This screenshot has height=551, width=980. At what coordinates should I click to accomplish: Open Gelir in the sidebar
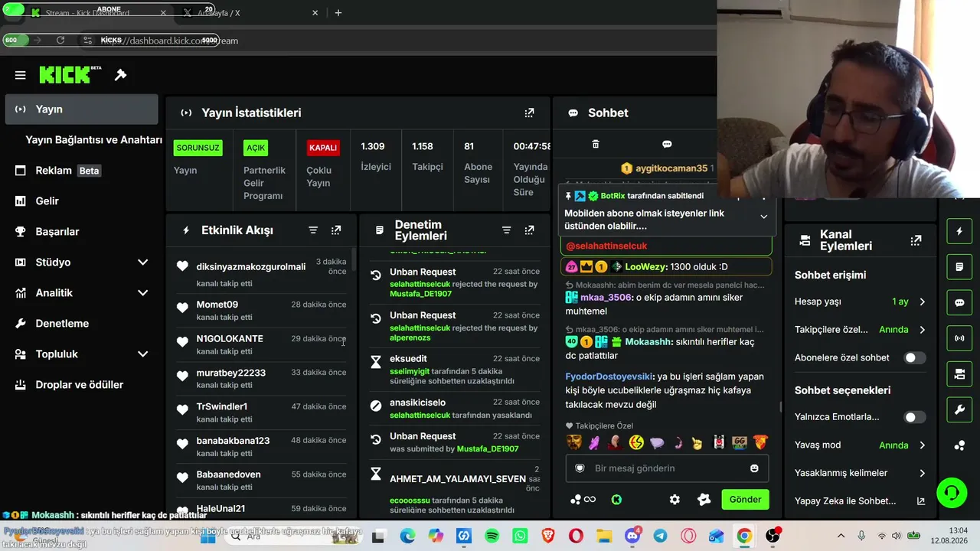81,201
